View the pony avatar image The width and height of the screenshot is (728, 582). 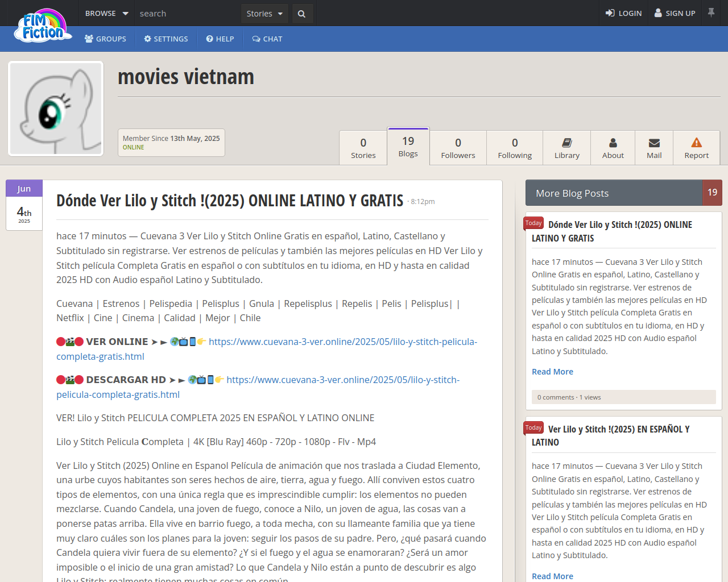click(56, 109)
